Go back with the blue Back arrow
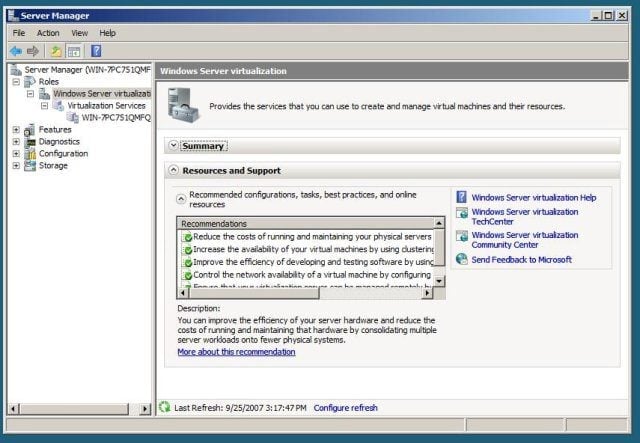Image resolution: width=640 pixels, height=443 pixels. point(16,51)
